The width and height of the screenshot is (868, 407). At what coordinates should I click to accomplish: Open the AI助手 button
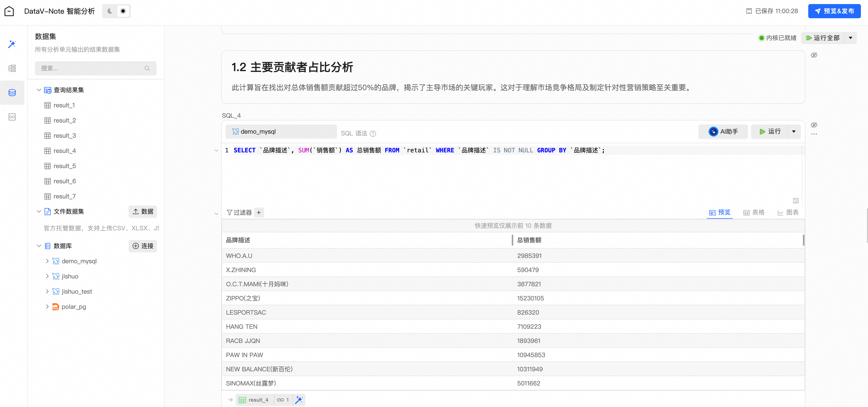coord(723,131)
